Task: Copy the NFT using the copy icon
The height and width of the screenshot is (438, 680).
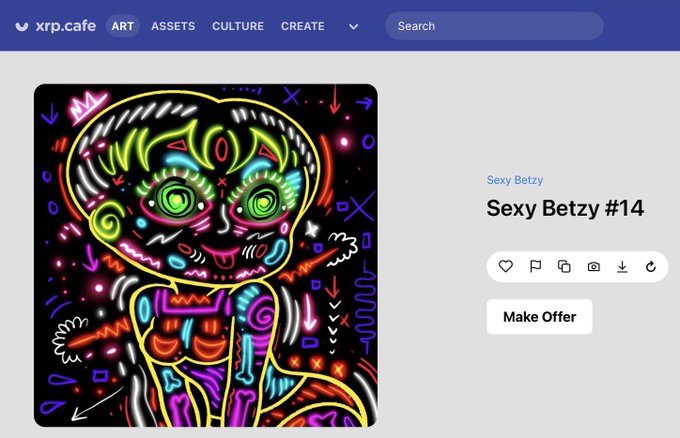Action: (x=564, y=266)
